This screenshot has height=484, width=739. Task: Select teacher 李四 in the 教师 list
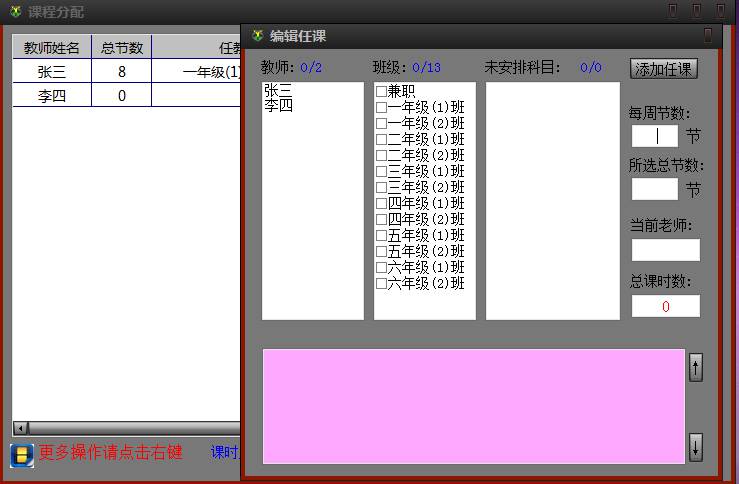tap(278, 105)
